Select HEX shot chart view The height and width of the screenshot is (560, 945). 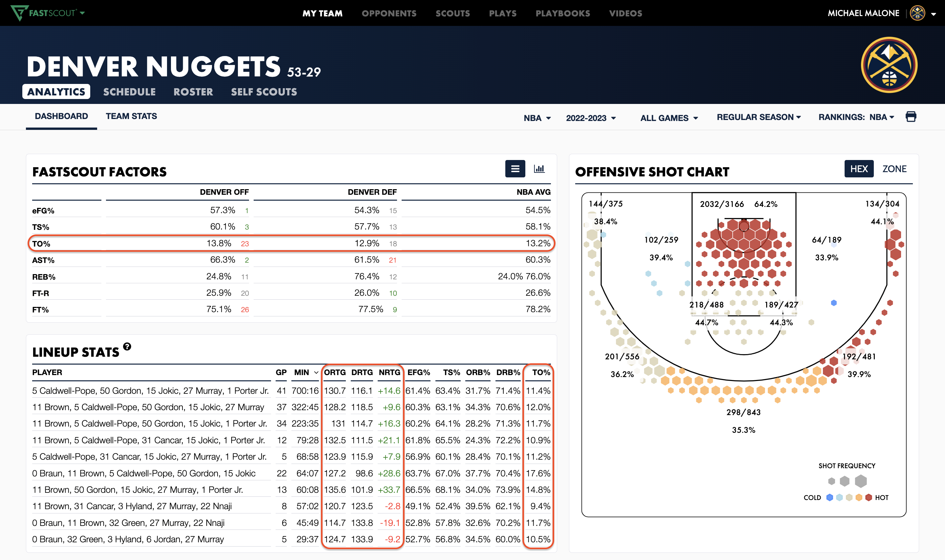click(859, 169)
